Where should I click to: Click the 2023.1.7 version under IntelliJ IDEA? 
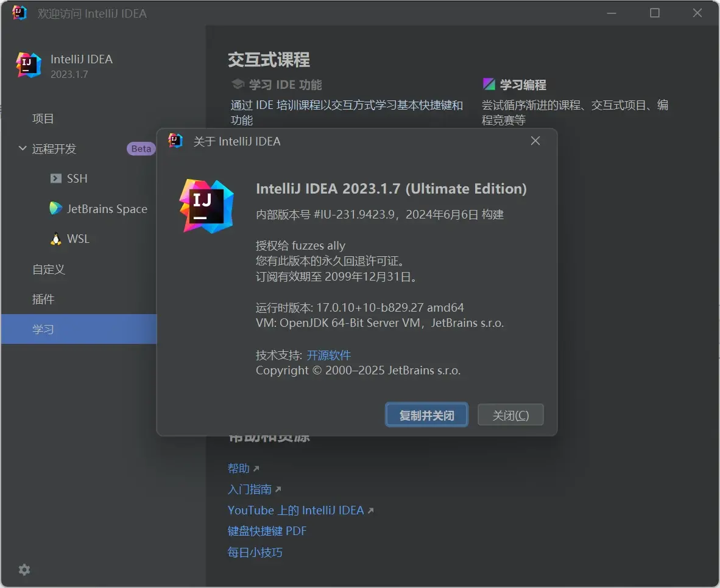tap(69, 74)
